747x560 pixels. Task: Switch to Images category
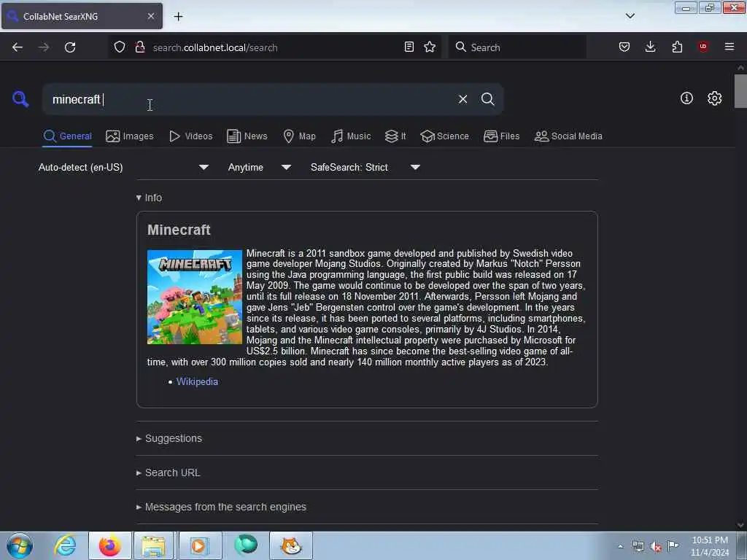pyautogui.click(x=130, y=136)
